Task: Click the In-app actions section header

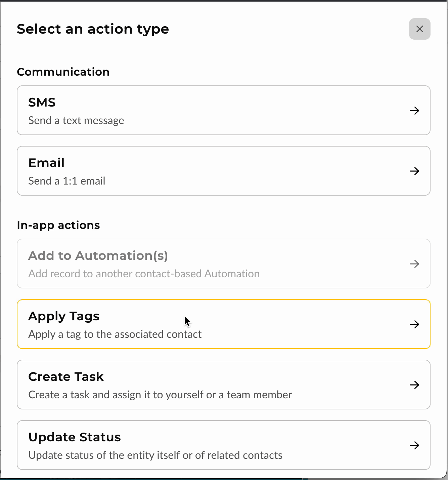Action: [x=58, y=225]
